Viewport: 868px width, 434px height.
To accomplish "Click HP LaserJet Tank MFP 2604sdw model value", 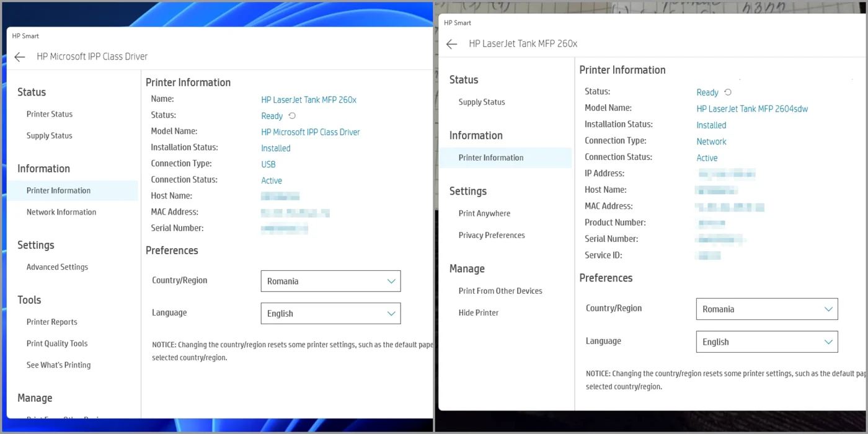I will click(752, 108).
